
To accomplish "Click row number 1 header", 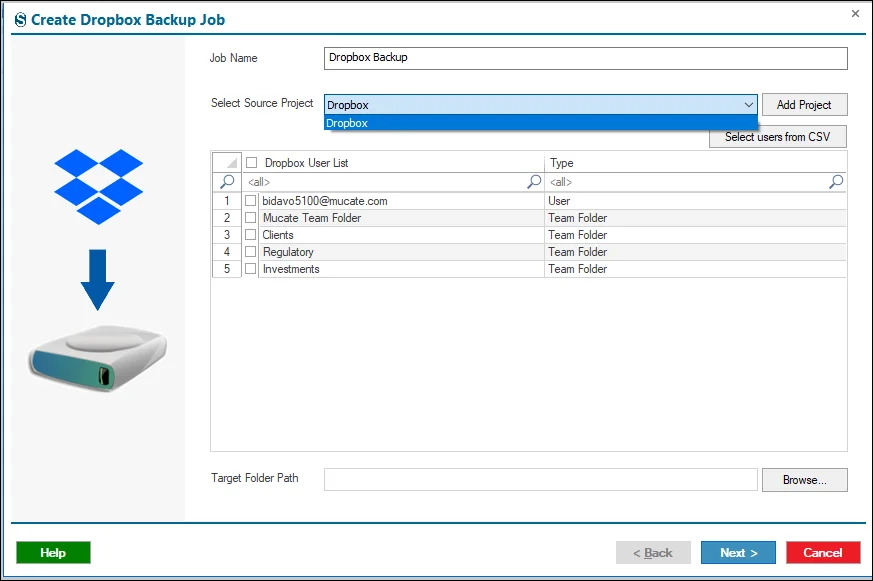I will [x=227, y=201].
